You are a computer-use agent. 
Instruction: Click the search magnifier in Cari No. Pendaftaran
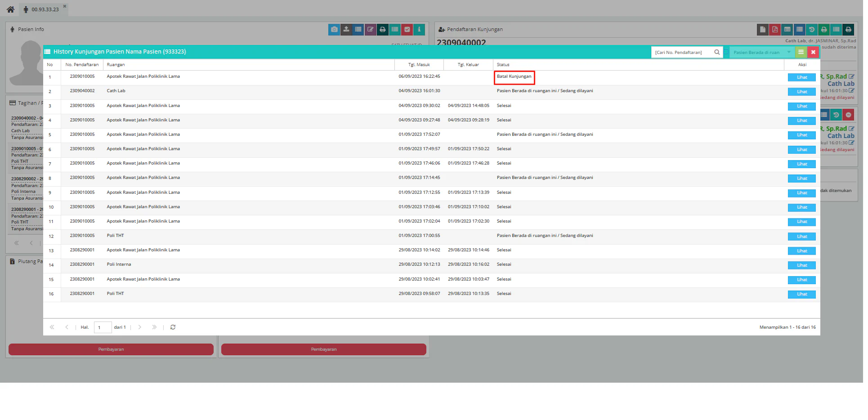[x=717, y=52]
